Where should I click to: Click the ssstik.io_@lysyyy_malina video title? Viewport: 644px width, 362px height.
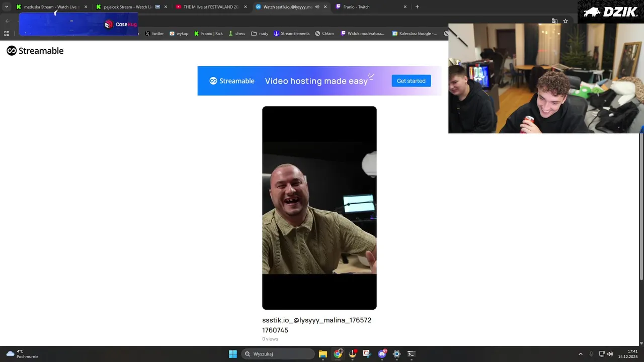[x=317, y=325]
